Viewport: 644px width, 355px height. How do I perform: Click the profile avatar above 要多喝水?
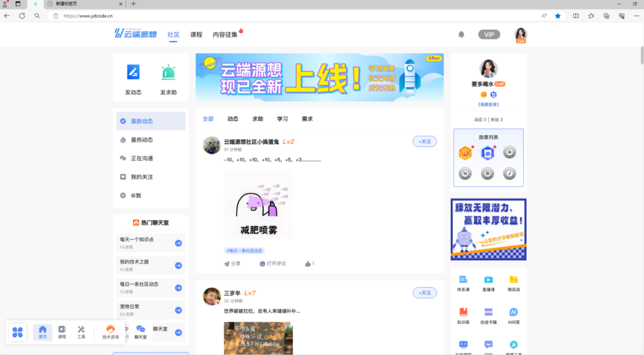(x=488, y=68)
